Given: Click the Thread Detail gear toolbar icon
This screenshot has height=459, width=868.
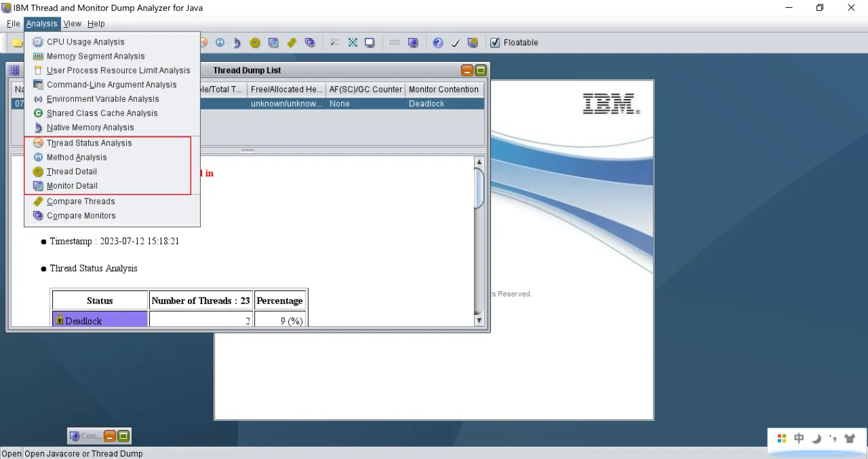Looking at the screenshot, I should coord(255,42).
